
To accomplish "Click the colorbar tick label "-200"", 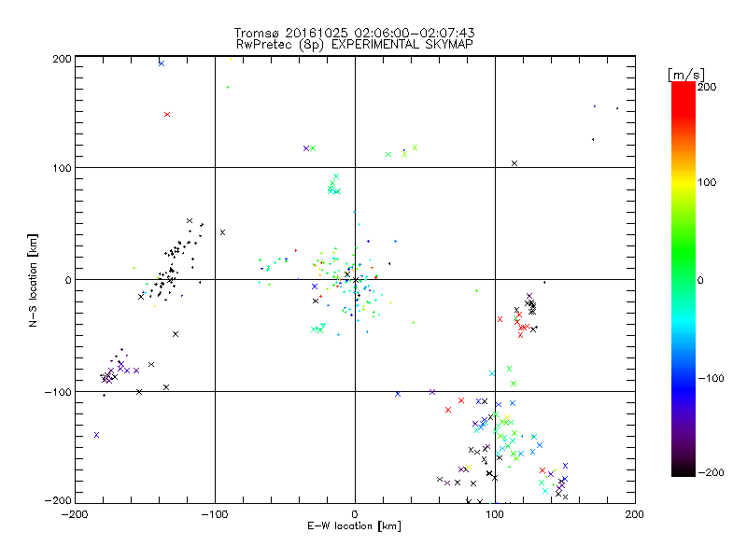I will pyautogui.click(x=711, y=472).
